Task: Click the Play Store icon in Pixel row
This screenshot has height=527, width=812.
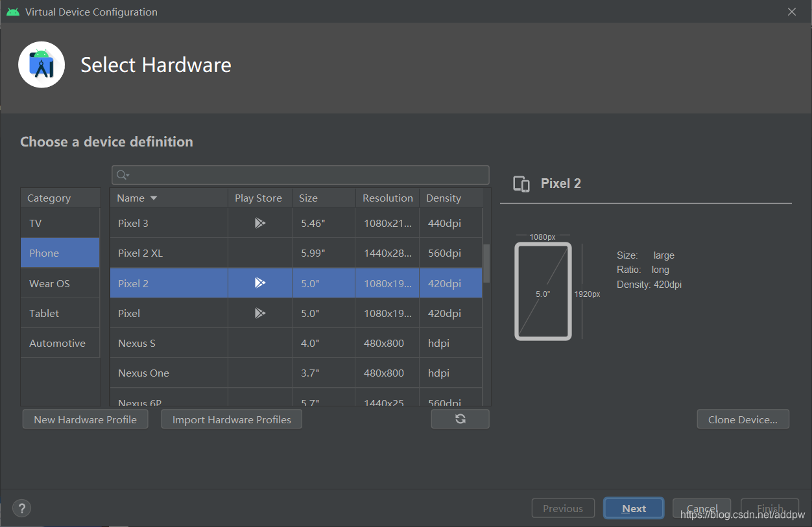Action: pyautogui.click(x=260, y=313)
